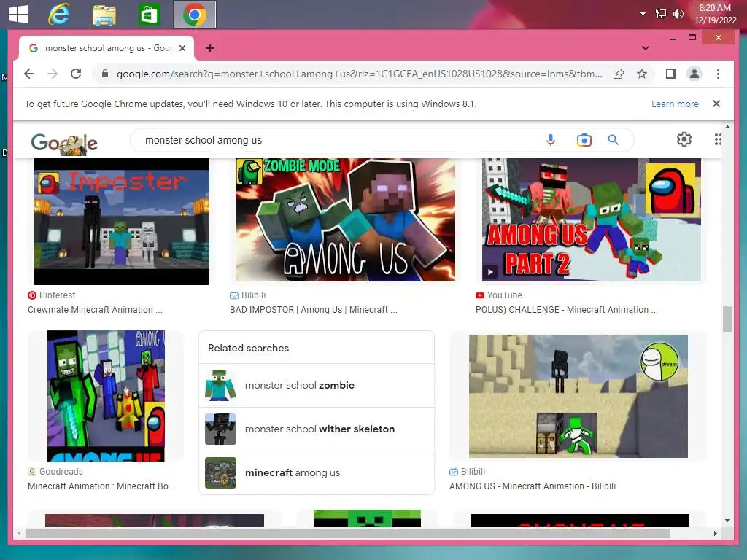Viewport: 747px width, 560px height.
Task: Open the network tray icon
Action: click(x=661, y=14)
